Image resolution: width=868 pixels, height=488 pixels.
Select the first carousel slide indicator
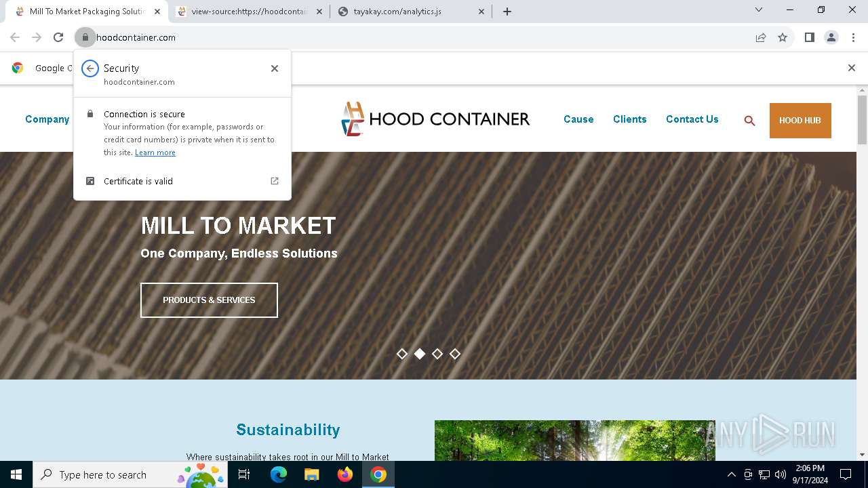pos(402,354)
